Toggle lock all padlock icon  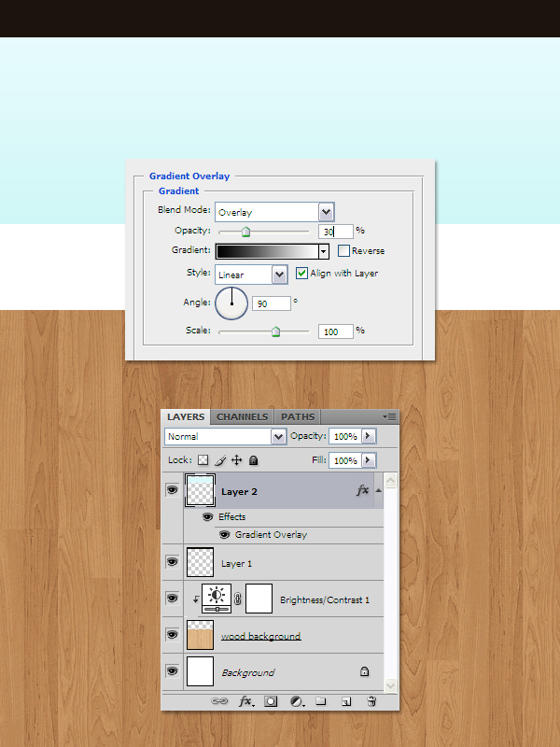[253, 460]
